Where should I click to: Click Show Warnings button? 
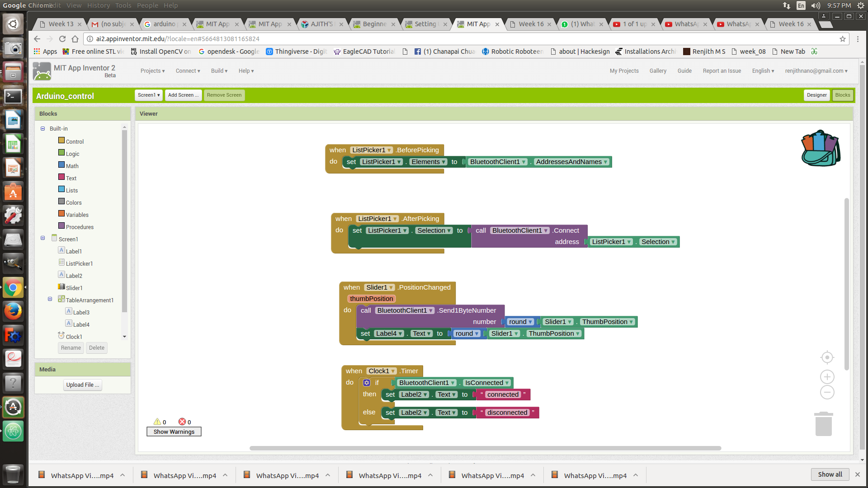[174, 432]
